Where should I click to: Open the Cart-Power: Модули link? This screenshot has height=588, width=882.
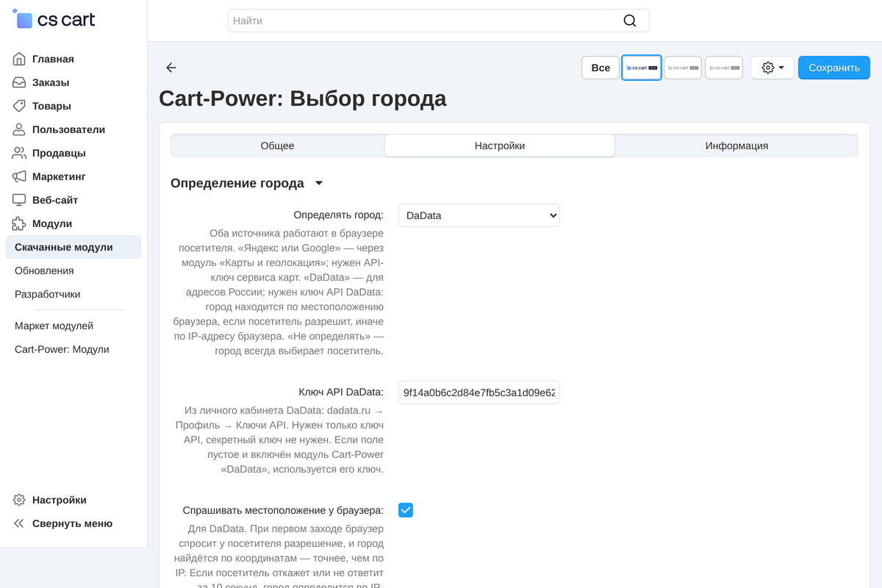point(62,349)
